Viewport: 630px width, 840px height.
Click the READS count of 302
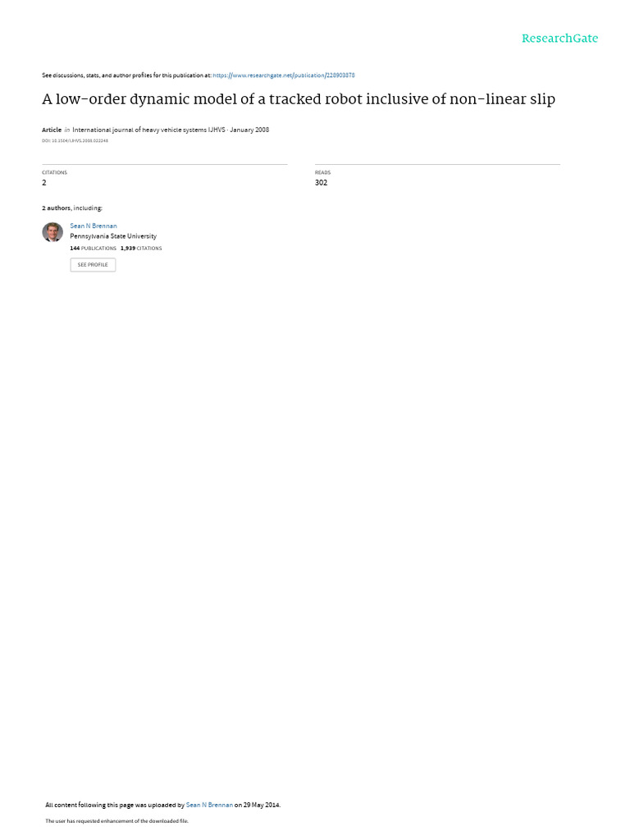coord(321,183)
